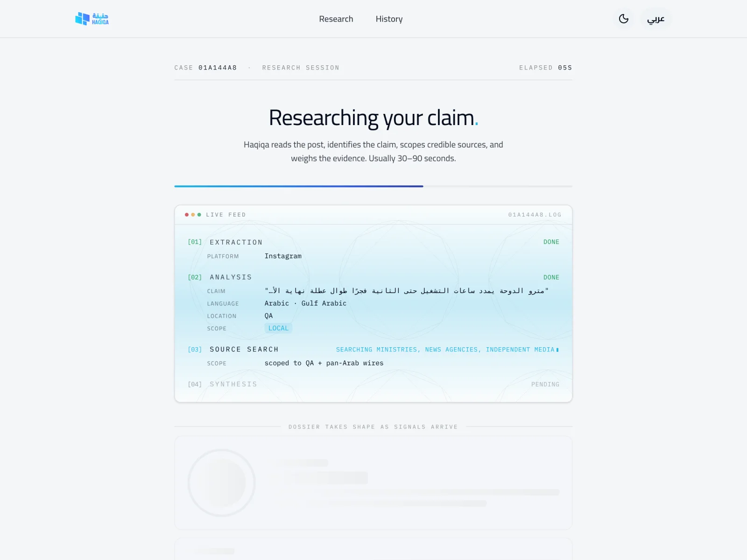This screenshot has width=747, height=560.
Task: Click the case ID 01A144A8
Action: point(218,68)
